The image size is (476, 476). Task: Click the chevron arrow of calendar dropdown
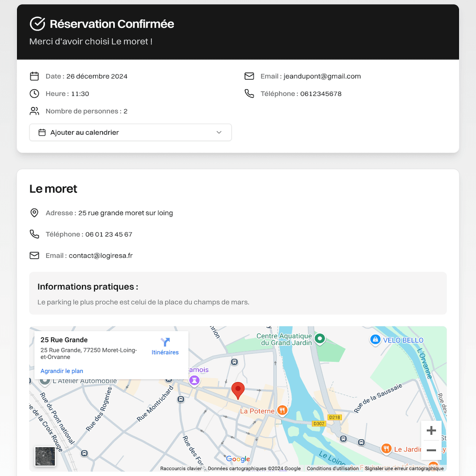(x=219, y=132)
